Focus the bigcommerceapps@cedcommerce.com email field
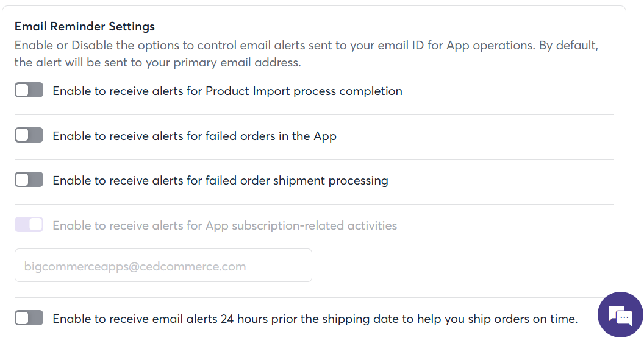This screenshot has height=338, width=644. point(163,266)
